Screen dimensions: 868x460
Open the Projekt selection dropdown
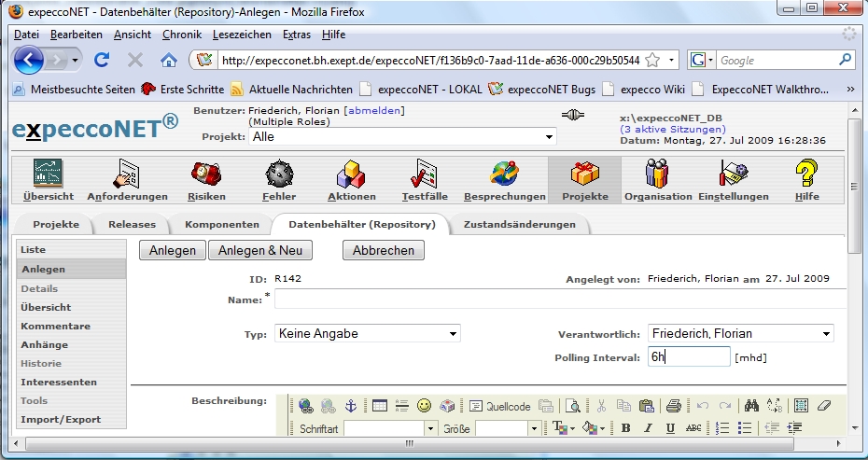[x=402, y=136]
